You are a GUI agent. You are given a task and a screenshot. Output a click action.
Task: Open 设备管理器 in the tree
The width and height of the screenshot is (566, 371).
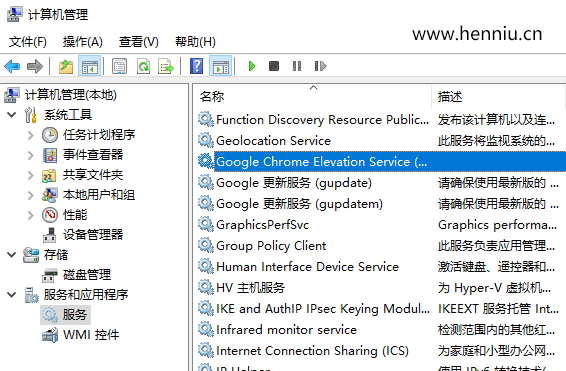coord(93,235)
